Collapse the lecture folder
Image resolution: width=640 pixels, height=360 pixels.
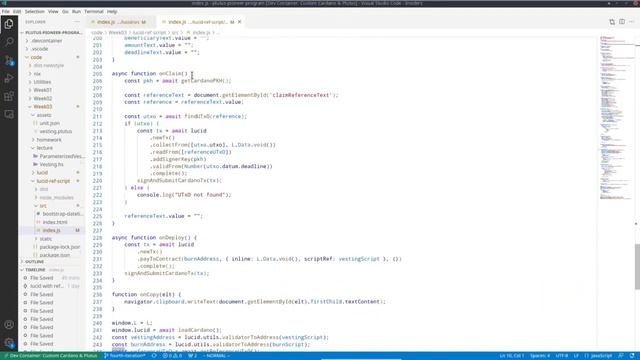click(x=44, y=148)
